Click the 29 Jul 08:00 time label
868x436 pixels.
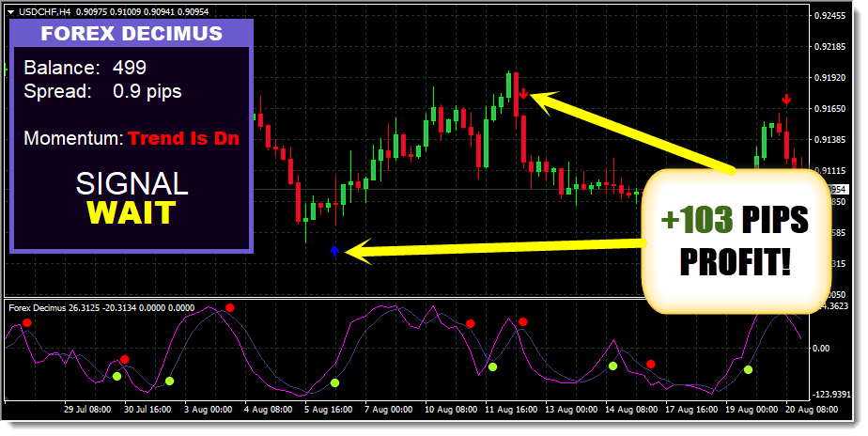87,410
